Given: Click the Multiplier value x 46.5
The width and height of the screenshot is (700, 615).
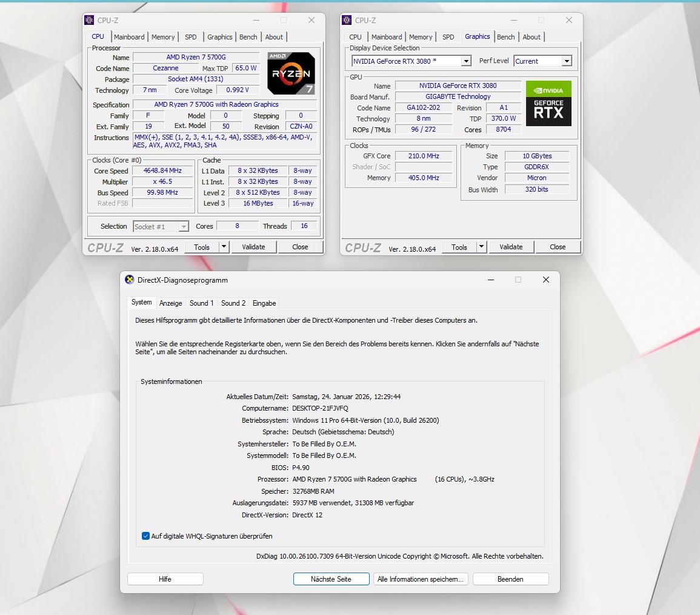Looking at the screenshot, I should click(162, 181).
